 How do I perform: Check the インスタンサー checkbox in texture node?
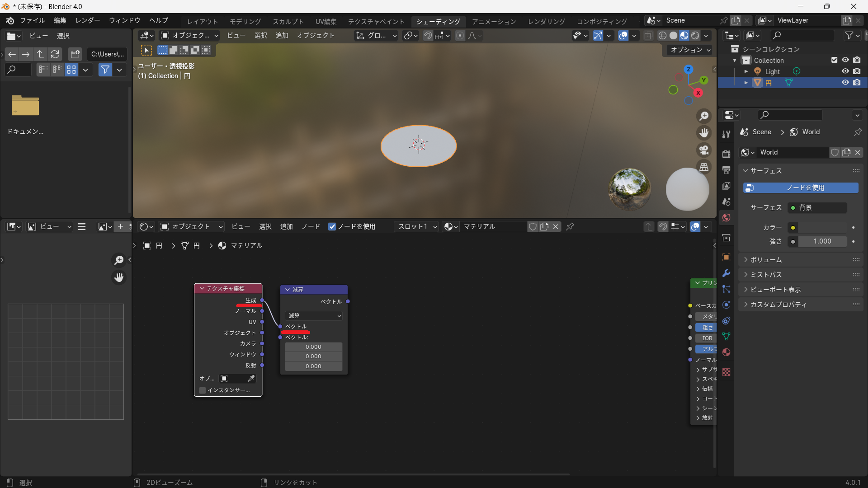[203, 390]
